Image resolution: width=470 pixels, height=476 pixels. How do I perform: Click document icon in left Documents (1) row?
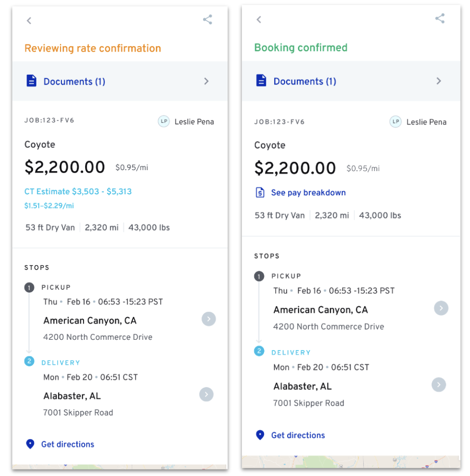coord(31,81)
